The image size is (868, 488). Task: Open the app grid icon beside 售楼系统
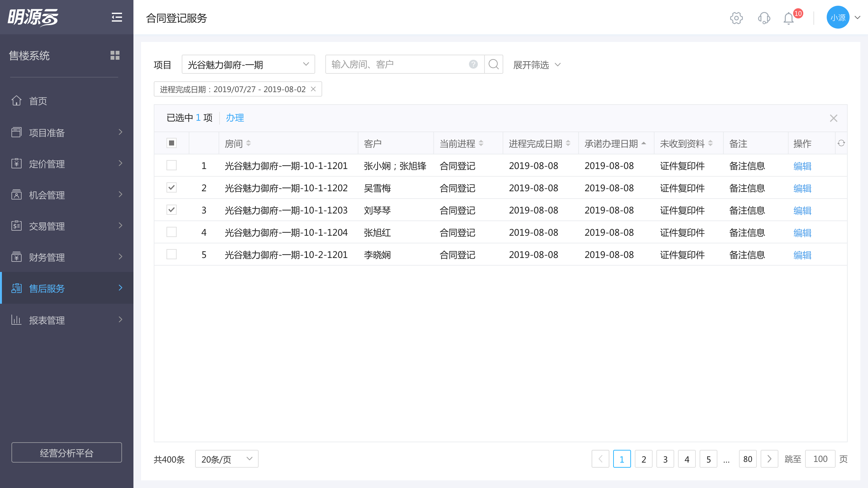click(x=115, y=55)
